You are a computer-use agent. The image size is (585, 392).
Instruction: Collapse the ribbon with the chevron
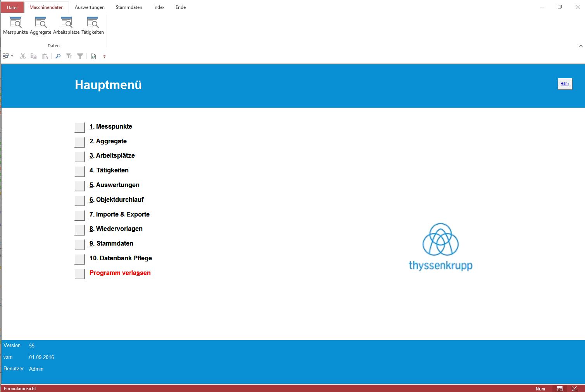[x=581, y=46]
